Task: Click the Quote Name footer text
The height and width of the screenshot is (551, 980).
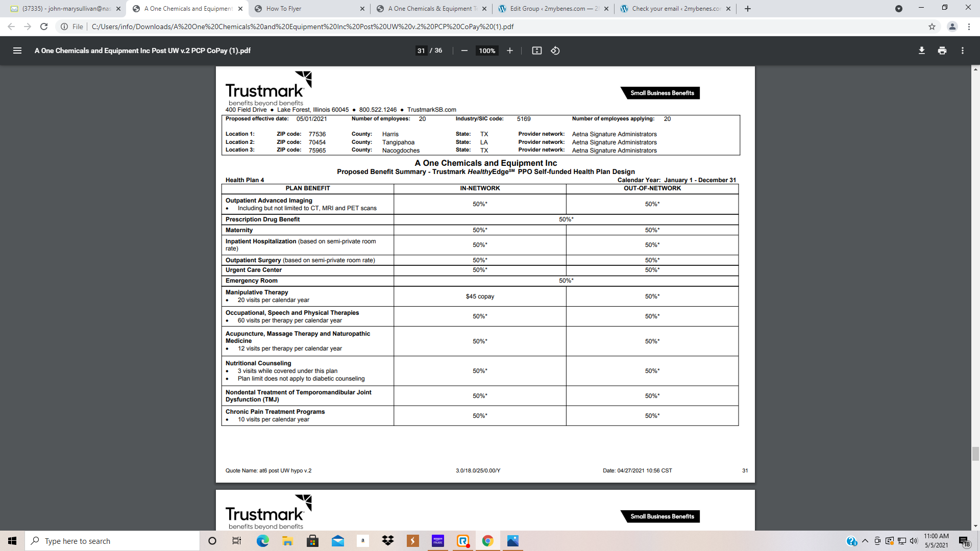Action: click(x=268, y=470)
